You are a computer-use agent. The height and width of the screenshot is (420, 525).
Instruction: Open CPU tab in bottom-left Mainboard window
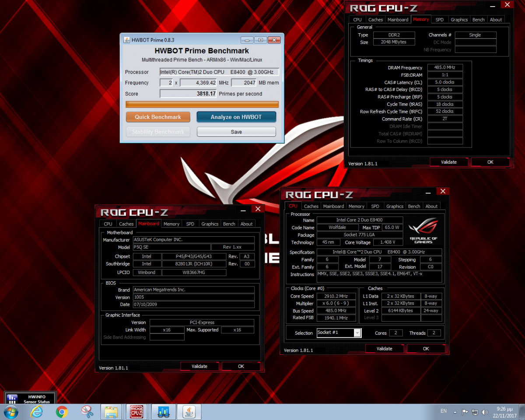tap(108, 224)
